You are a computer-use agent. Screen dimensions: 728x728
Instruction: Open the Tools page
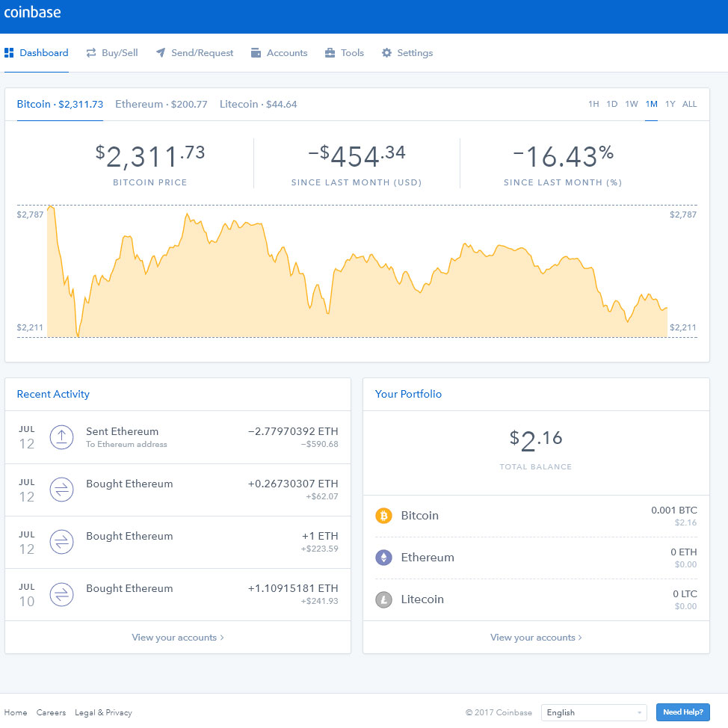[345, 53]
